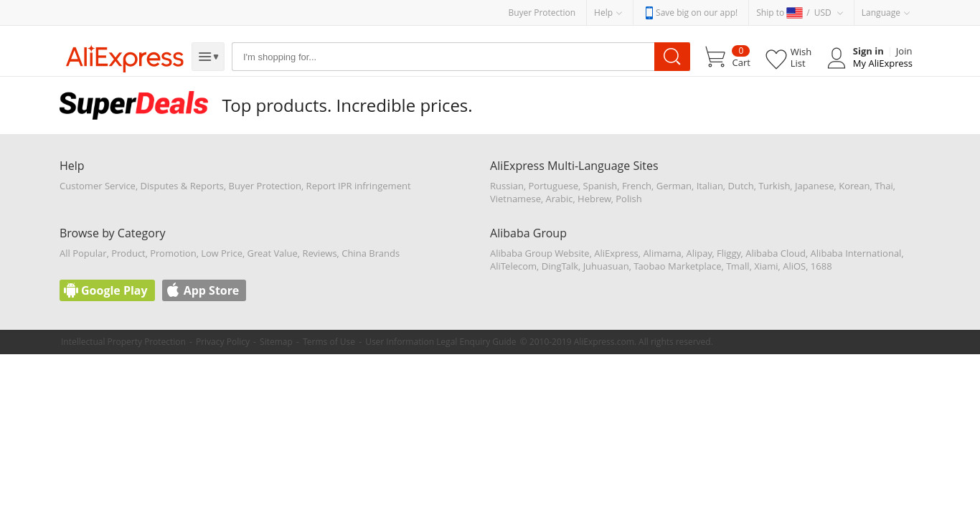Open Reviews link
Screen dimensions: 980x522
319,253
